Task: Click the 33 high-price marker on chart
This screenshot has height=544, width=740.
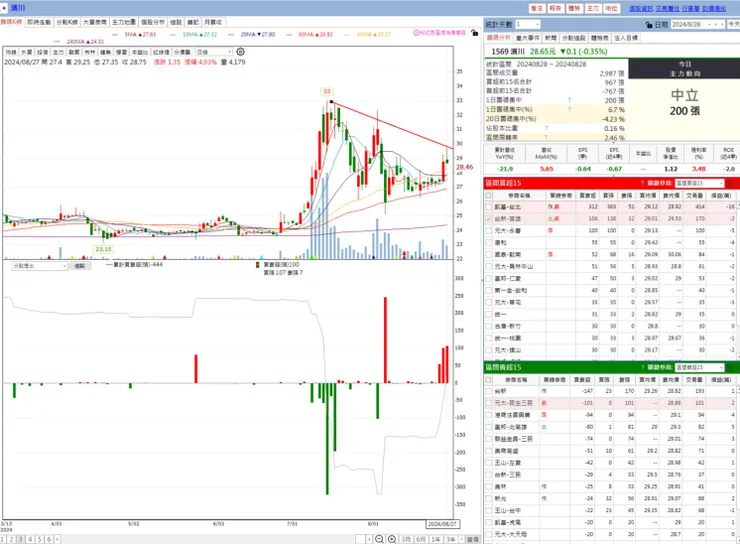Action: [327, 92]
